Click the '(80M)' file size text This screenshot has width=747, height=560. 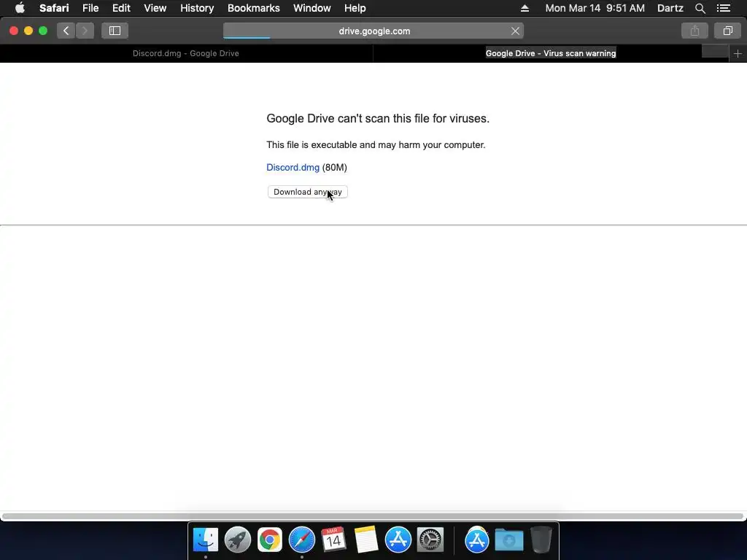coord(334,168)
